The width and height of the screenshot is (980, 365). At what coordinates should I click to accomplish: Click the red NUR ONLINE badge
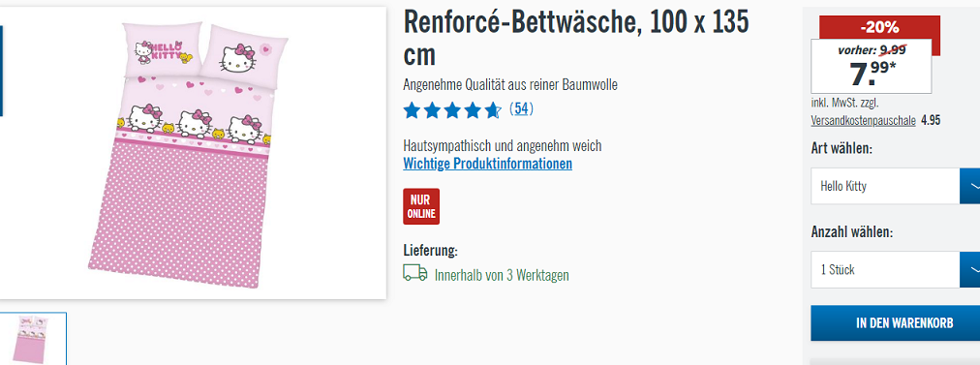click(x=421, y=206)
